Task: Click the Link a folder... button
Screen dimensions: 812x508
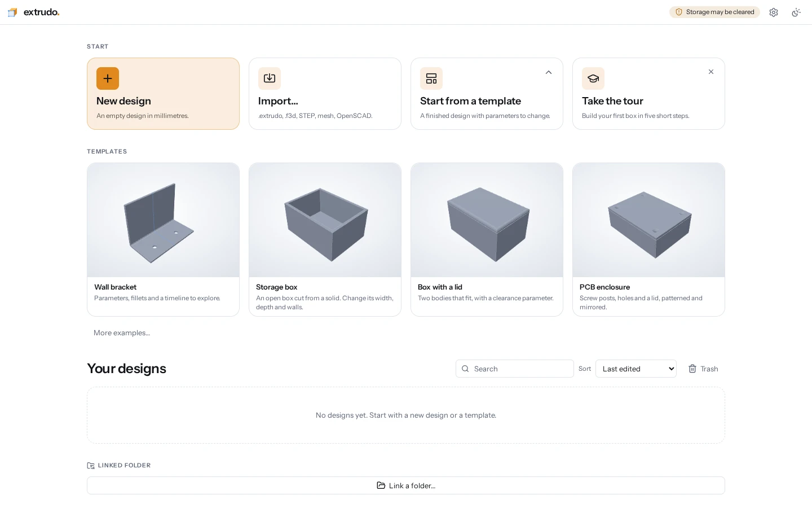Action: pos(406,485)
